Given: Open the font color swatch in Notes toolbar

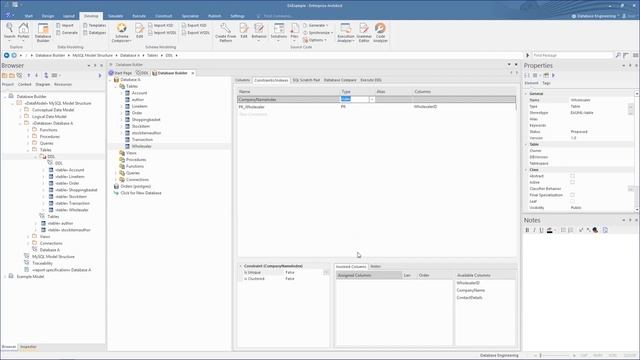Looking at the screenshot, I should coord(549,230).
